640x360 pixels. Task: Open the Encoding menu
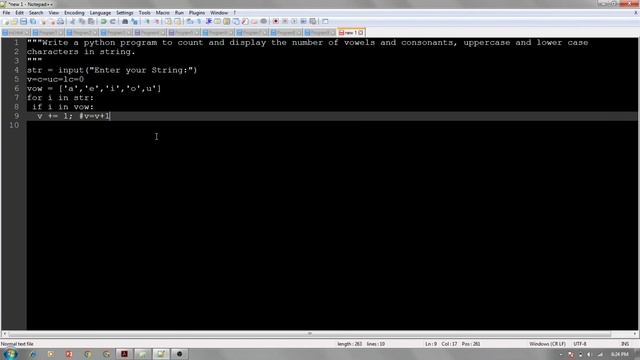(x=74, y=13)
